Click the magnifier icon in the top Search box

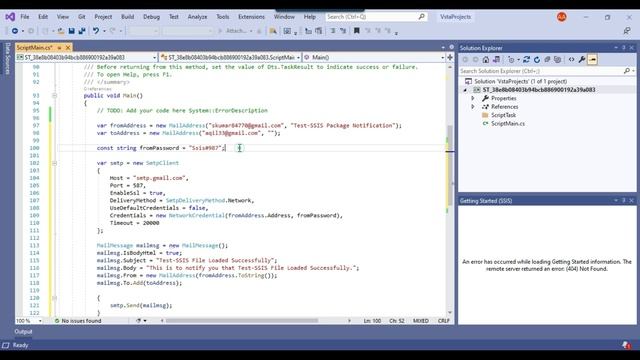click(422, 16)
